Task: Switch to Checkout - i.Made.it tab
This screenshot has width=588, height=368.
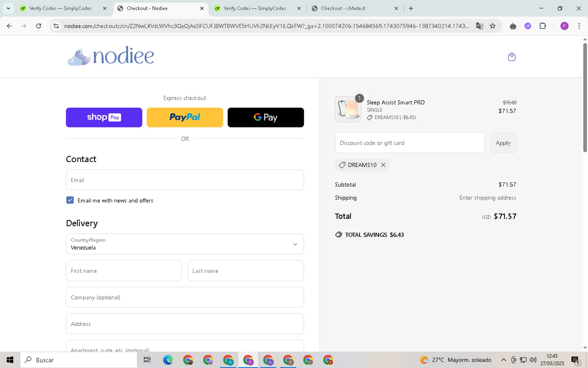Action: [343, 8]
